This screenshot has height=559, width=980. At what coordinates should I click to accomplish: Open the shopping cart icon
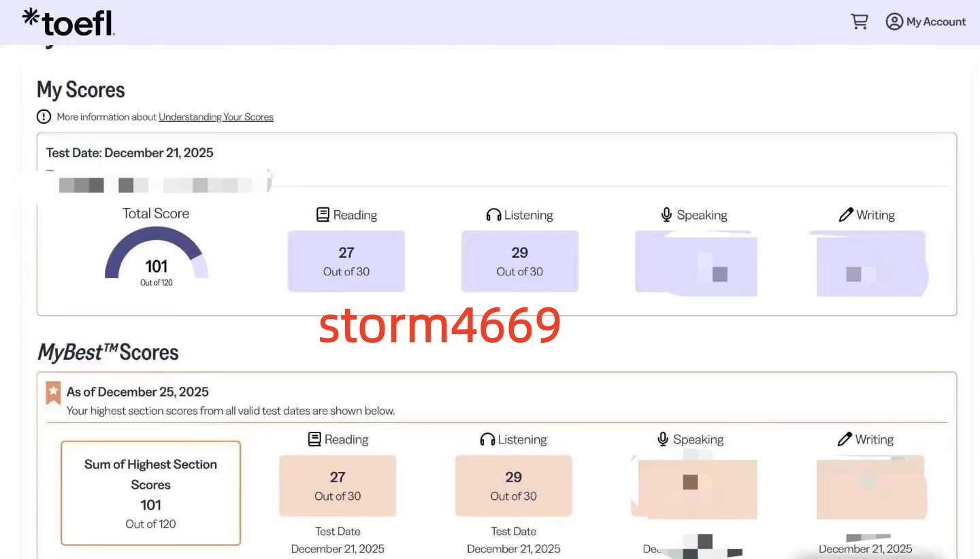(x=860, y=22)
